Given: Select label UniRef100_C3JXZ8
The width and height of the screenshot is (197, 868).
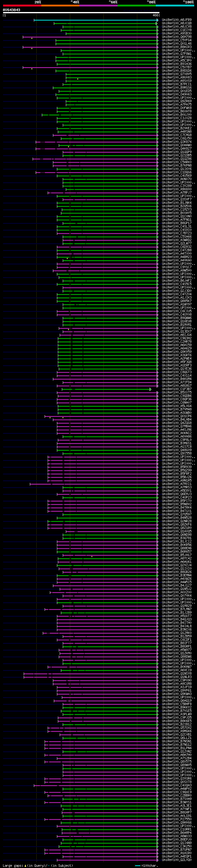Looking at the screenshot, I should click(x=177, y=118).
